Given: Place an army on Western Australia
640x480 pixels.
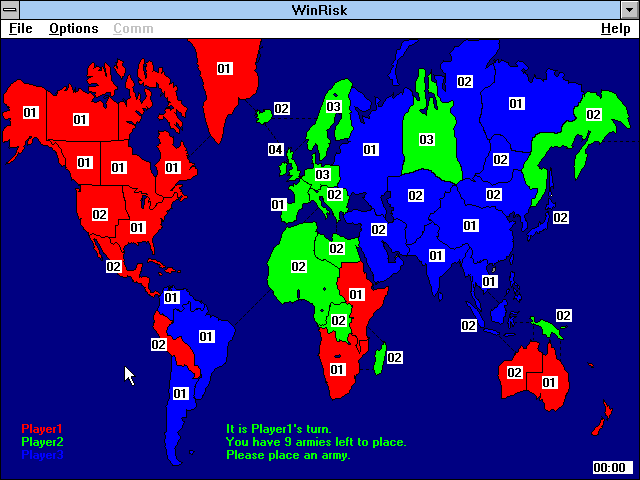Looking at the screenshot, I should click(x=514, y=373).
